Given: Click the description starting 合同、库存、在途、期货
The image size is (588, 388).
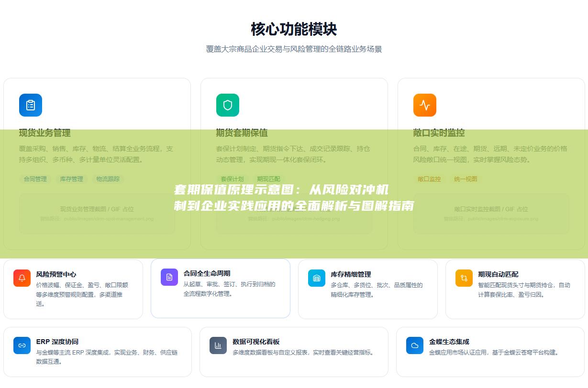Looking at the screenshot, I should (x=490, y=154).
